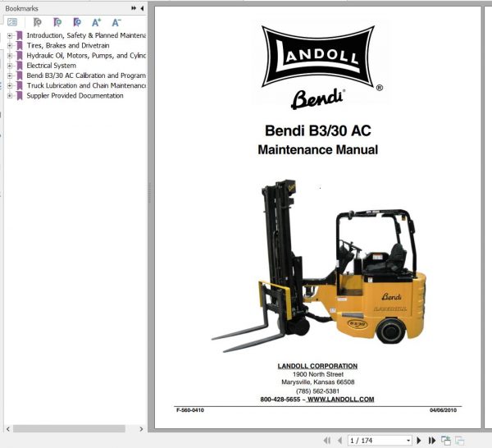This screenshot has width=492, height=448.
Task: Go to the first page
Action: click(327, 441)
